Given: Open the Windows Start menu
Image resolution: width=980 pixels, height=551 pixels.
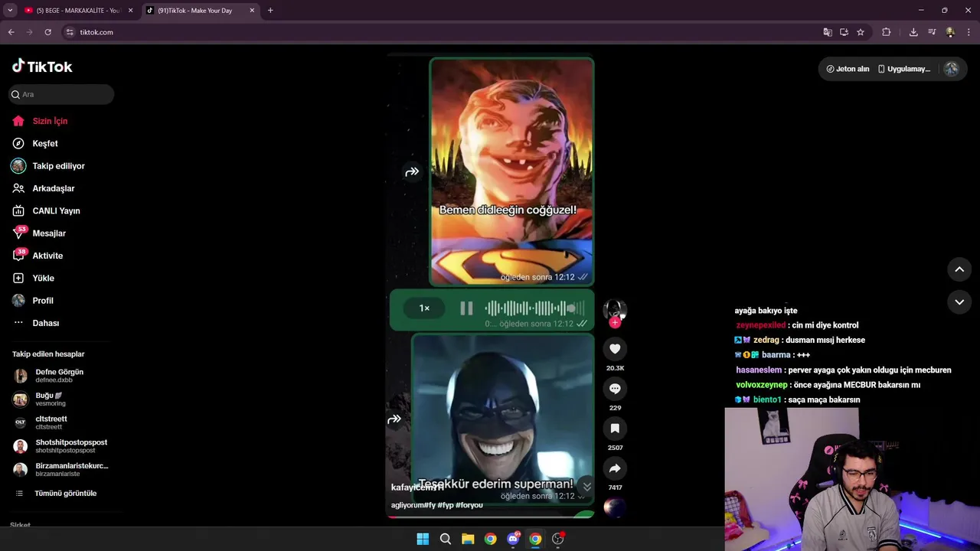Looking at the screenshot, I should pyautogui.click(x=423, y=539).
